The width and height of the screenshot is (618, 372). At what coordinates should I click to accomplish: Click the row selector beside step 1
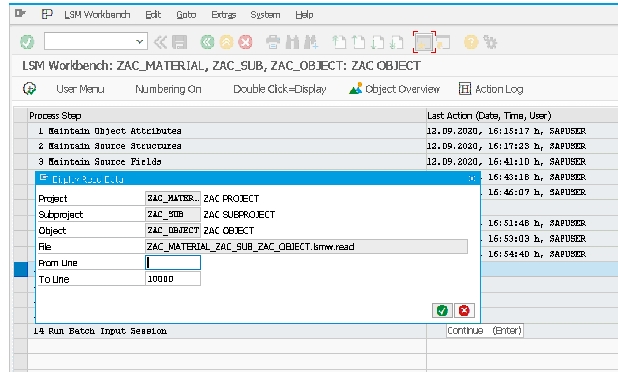click(20, 131)
